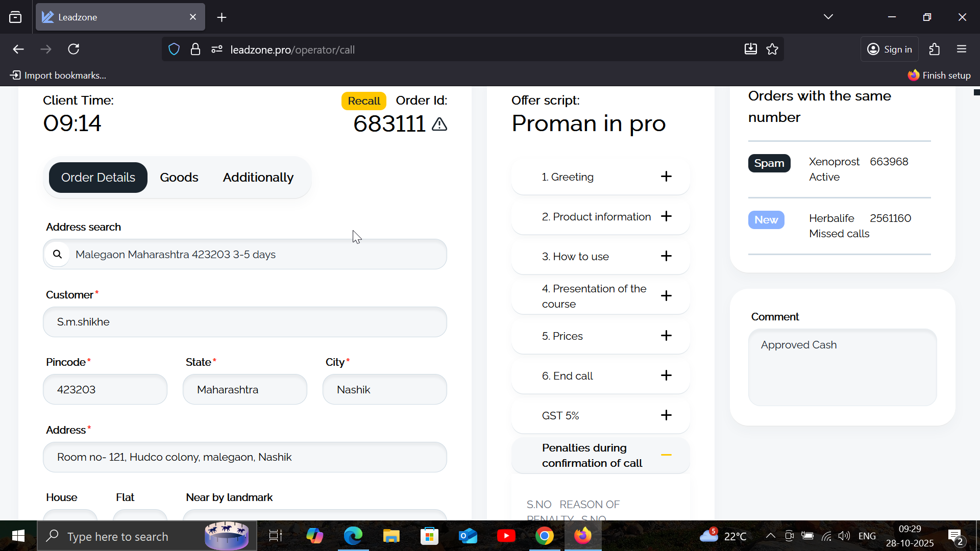Click the yellow Recall badge
Screen dimensions: 980x551
tap(363, 101)
